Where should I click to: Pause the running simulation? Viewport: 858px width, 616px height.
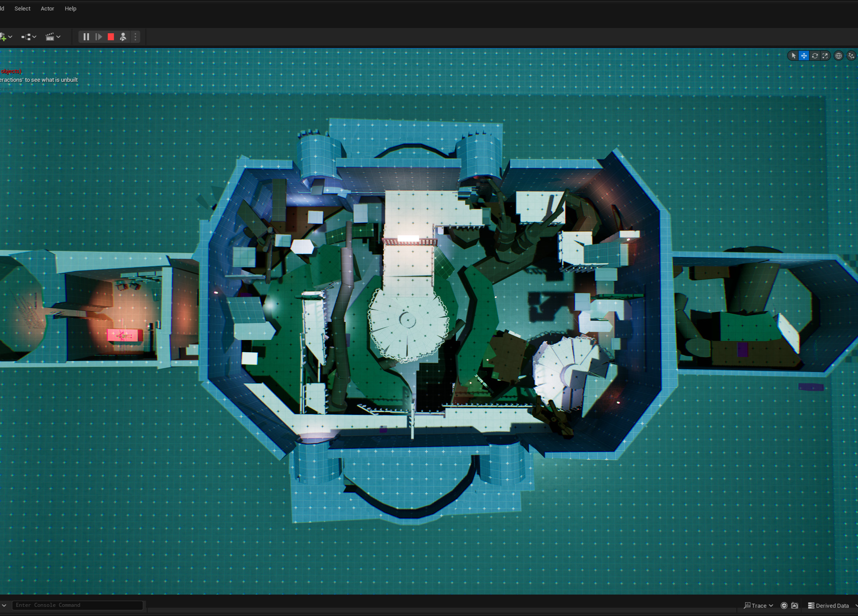pos(86,37)
